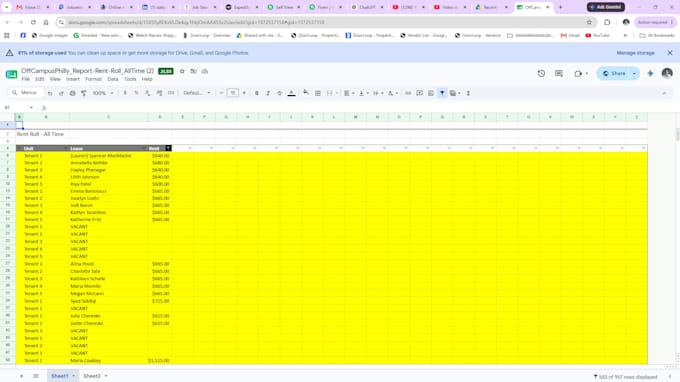Click the Undo icon in the toolbar
The image size is (680, 382).
50,93
